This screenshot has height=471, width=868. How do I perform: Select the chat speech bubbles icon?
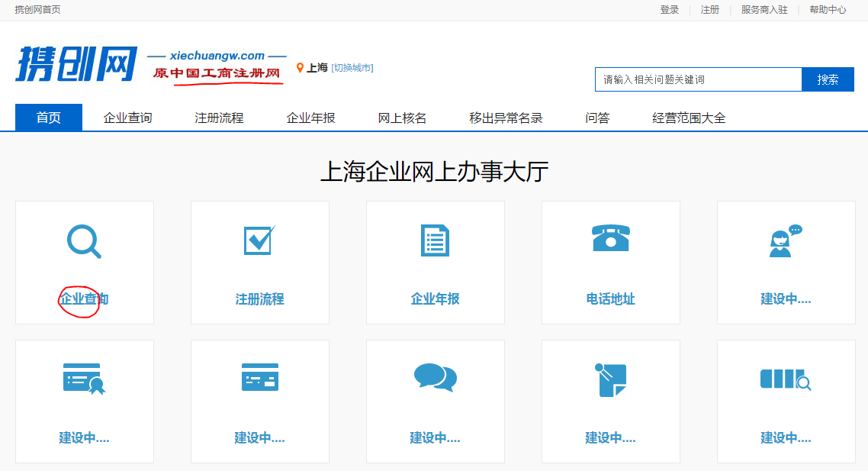click(x=435, y=377)
